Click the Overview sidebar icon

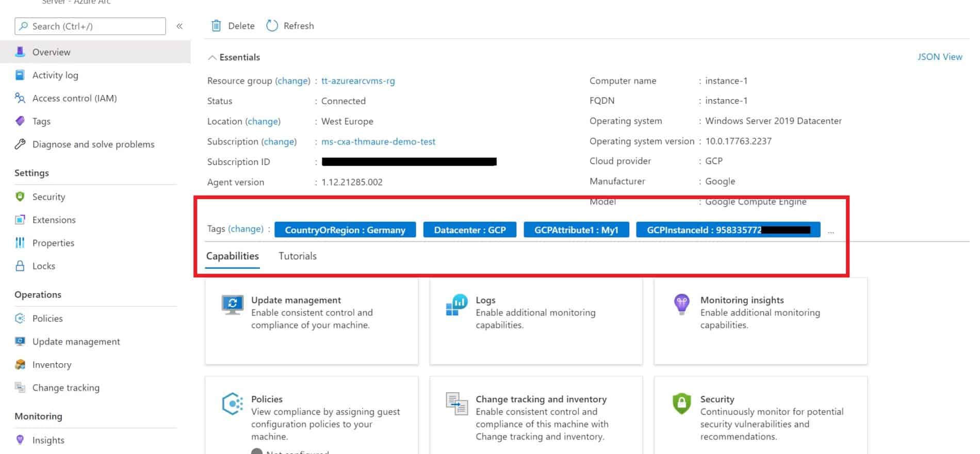pos(20,52)
